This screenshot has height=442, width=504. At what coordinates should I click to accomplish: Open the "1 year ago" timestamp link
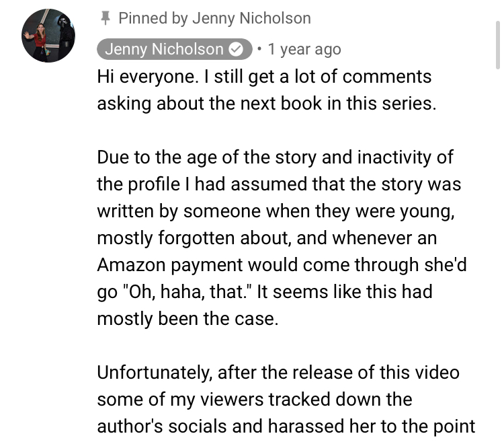click(304, 50)
